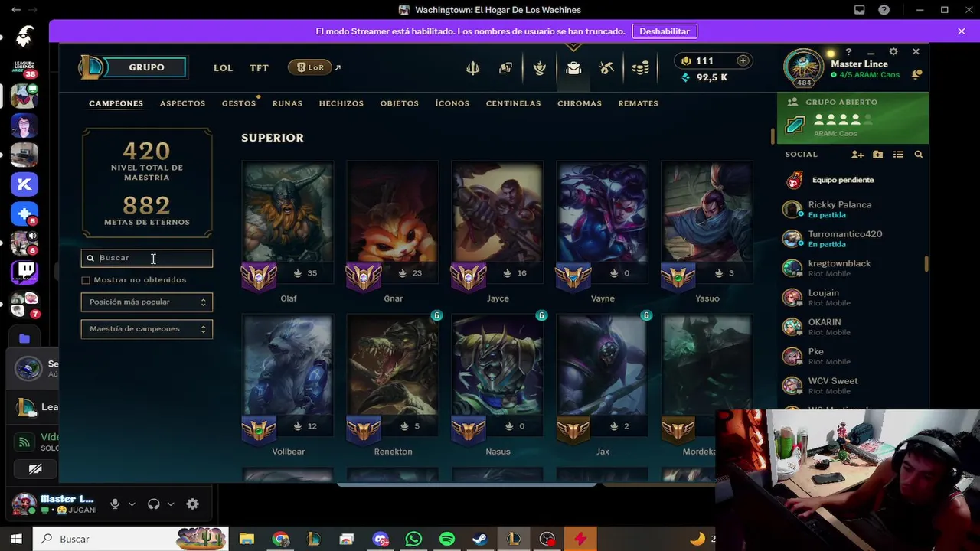Click add friend icon in Social
The image size is (980, 551).
tap(857, 155)
